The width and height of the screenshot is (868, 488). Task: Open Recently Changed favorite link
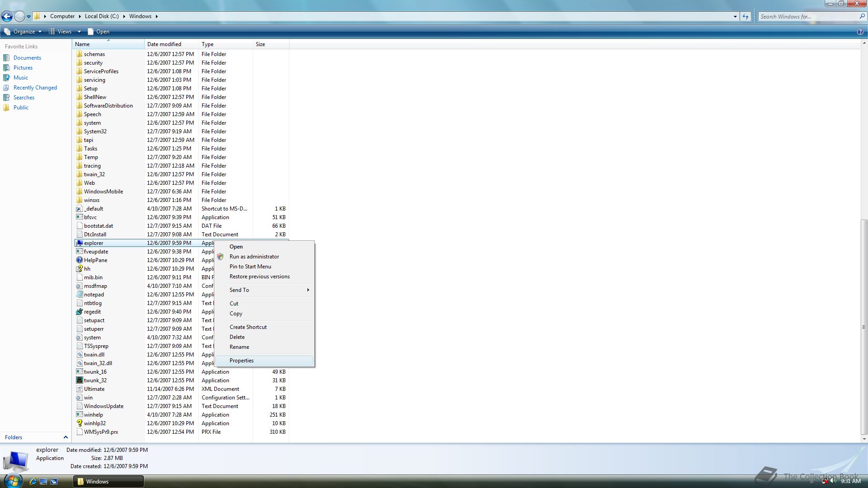(x=35, y=88)
